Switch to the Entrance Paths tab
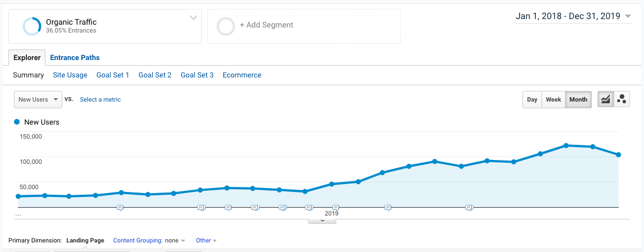 [75, 57]
